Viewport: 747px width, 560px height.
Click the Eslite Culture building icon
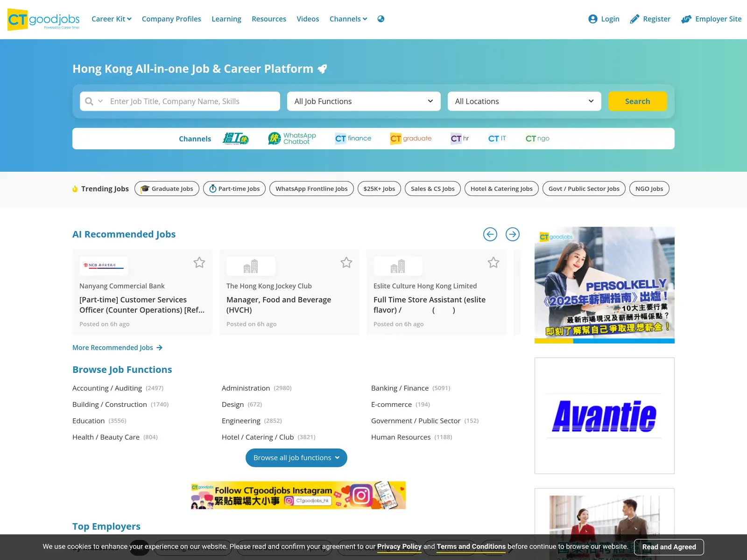click(398, 266)
